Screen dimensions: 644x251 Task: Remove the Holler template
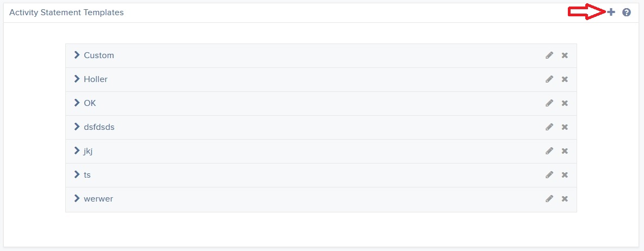565,79
